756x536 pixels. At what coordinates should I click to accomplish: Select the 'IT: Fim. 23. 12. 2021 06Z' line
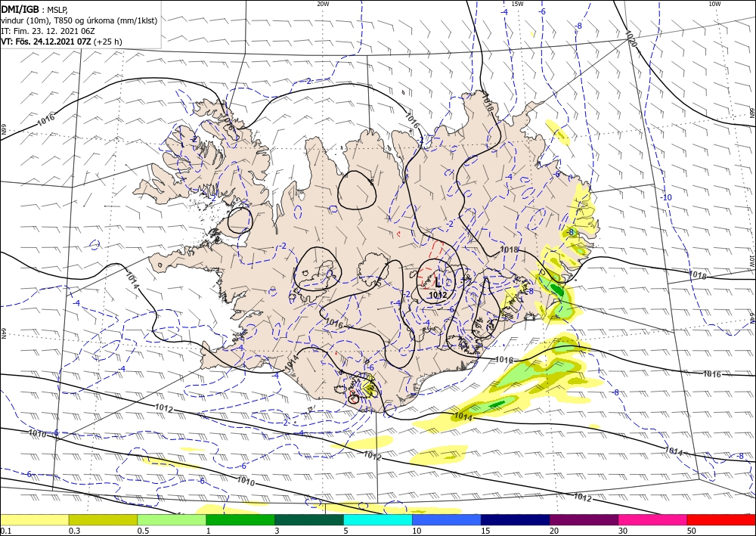[x=48, y=31]
